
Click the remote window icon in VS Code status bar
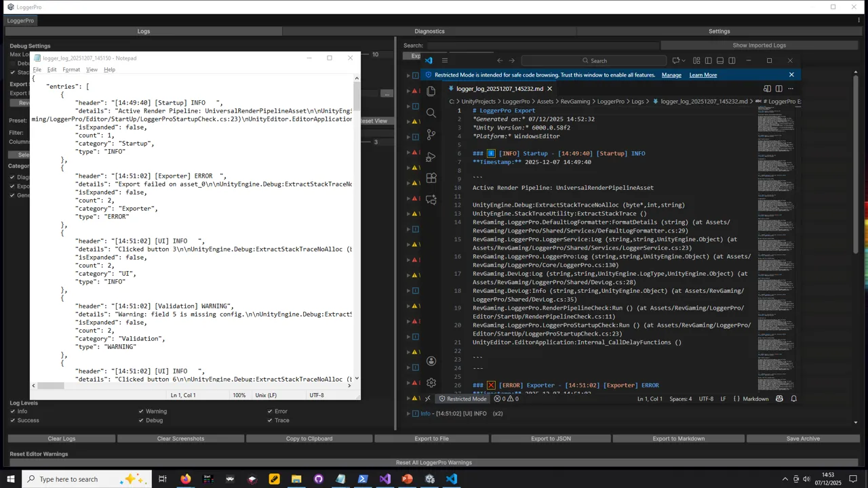pyautogui.click(x=427, y=399)
